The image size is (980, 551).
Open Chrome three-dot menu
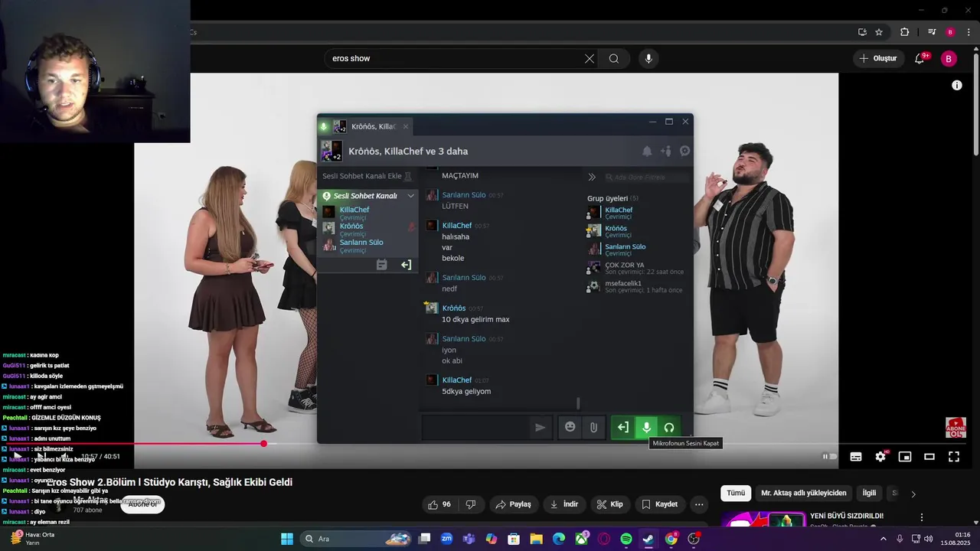(969, 32)
